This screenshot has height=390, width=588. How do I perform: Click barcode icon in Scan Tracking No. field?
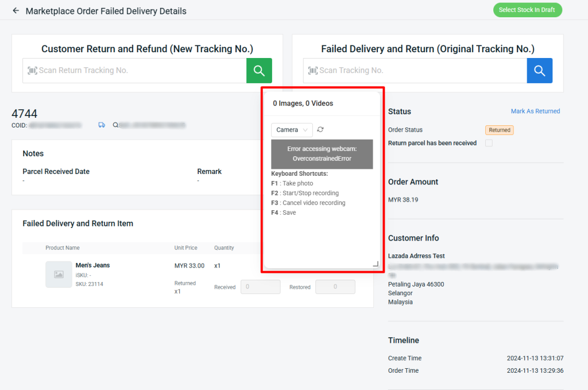pyautogui.click(x=312, y=71)
